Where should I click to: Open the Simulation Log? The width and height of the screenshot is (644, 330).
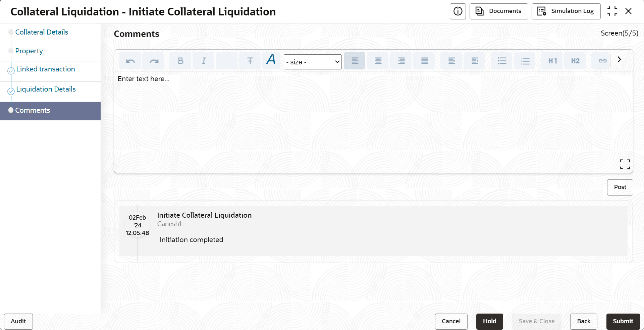click(566, 11)
